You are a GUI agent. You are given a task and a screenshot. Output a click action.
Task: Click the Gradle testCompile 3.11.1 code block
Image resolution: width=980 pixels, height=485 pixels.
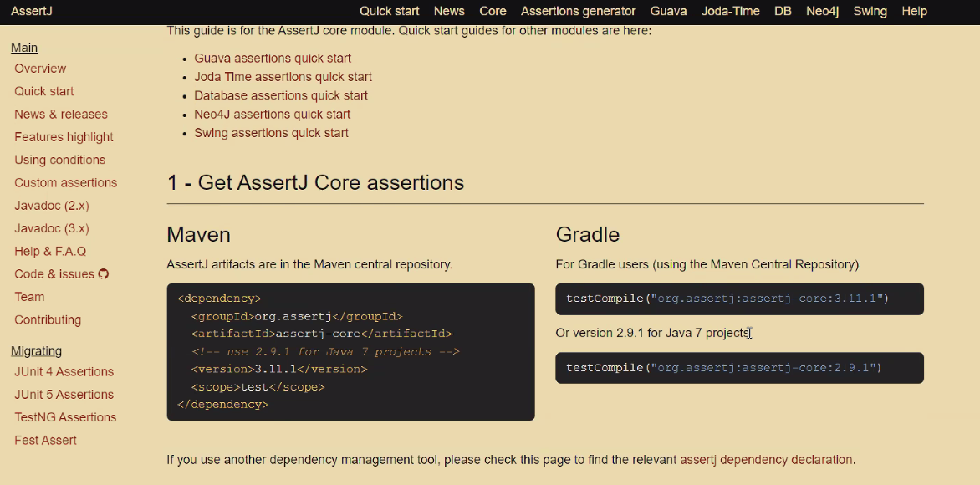point(739,299)
